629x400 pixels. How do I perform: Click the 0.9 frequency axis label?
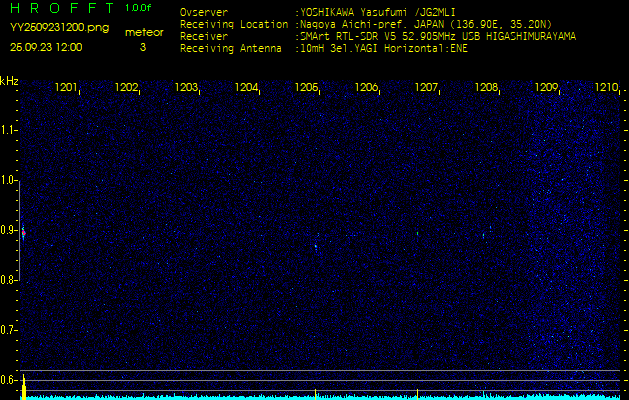[9, 230]
